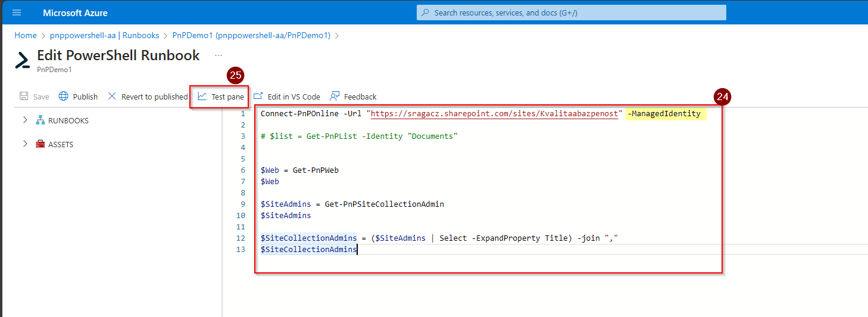Click '$SiteAdmins' on line 10
This screenshot has height=317, width=868.
click(286, 215)
